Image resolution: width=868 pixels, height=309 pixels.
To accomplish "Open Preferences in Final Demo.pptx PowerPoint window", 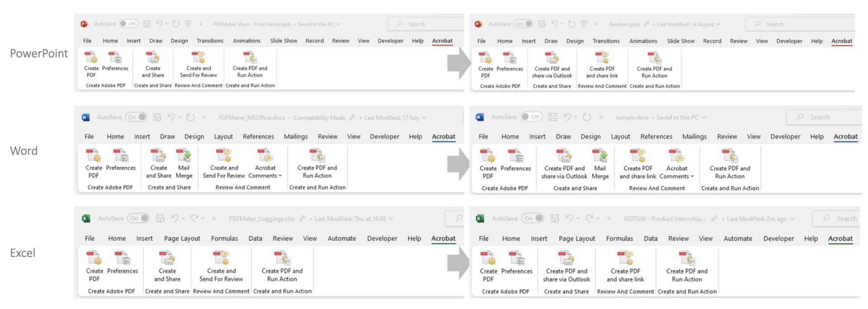I will (x=115, y=61).
